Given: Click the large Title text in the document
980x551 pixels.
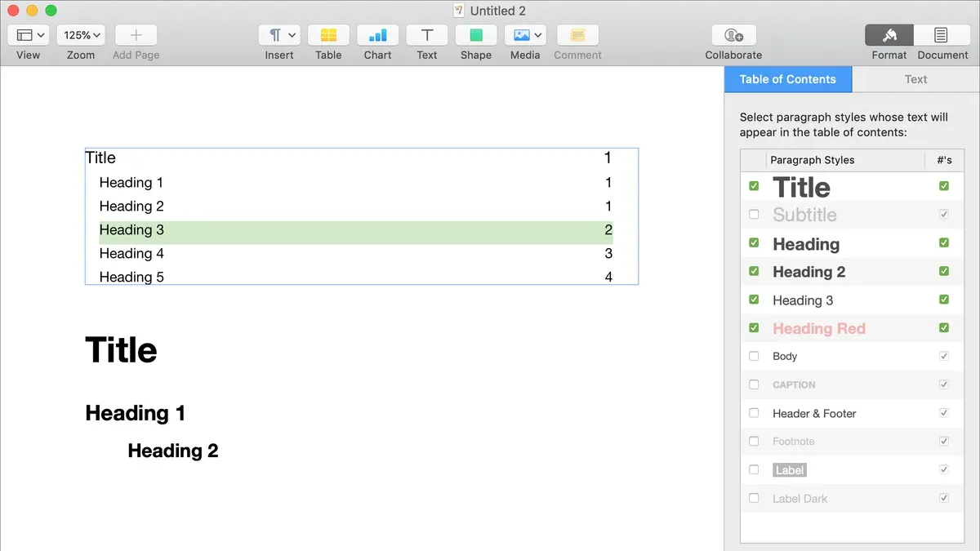Looking at the screenshot, I should pos(121,351).
